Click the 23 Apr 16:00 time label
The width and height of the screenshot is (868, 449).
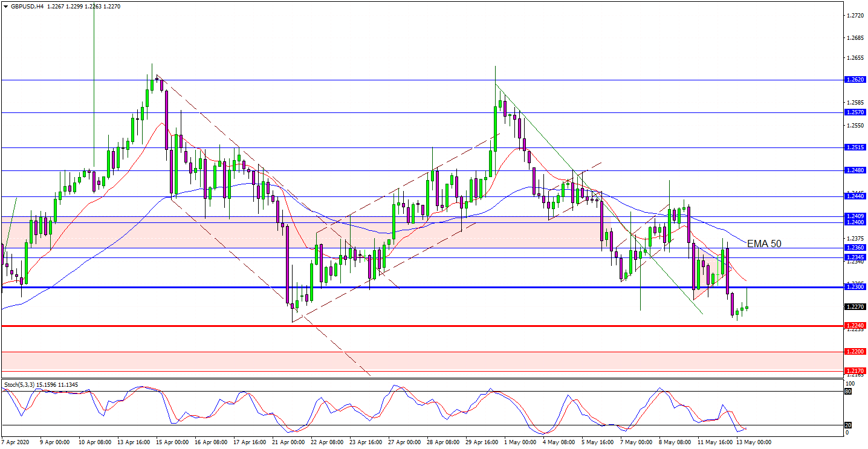(x=366, y=442)
